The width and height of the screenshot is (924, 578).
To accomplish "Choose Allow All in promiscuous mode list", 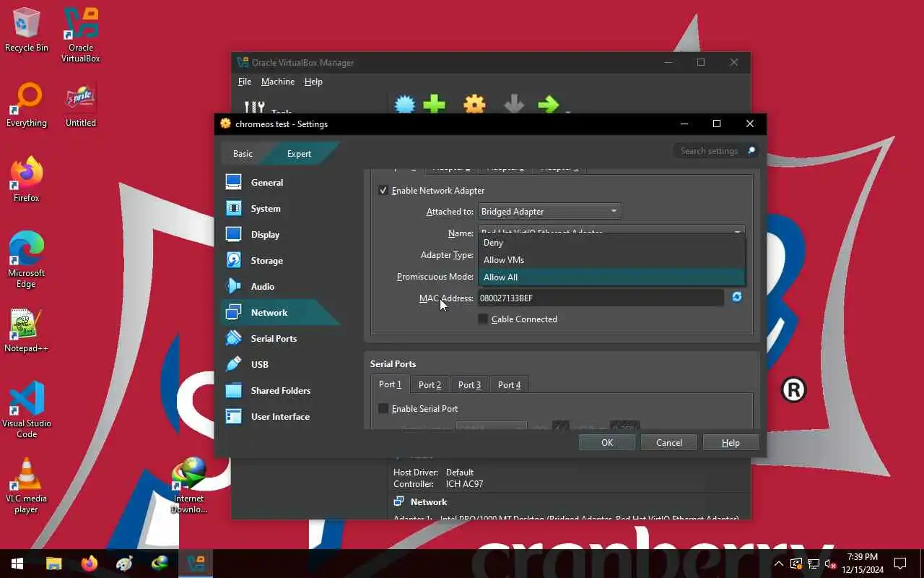I will point(611,277).
